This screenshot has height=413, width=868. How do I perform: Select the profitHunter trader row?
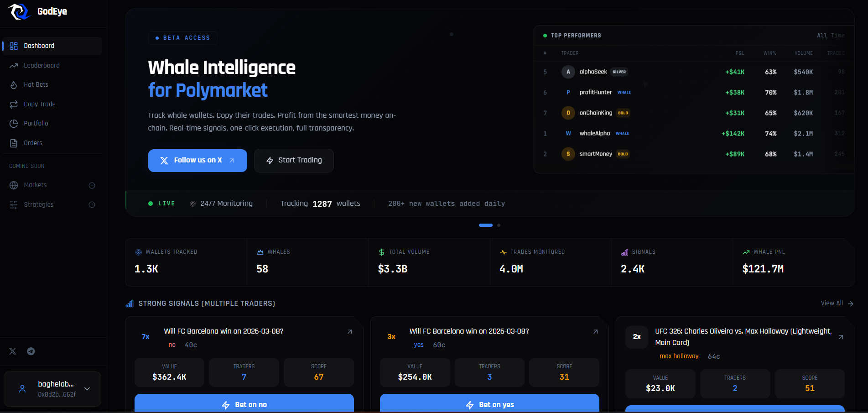[694, 92]
